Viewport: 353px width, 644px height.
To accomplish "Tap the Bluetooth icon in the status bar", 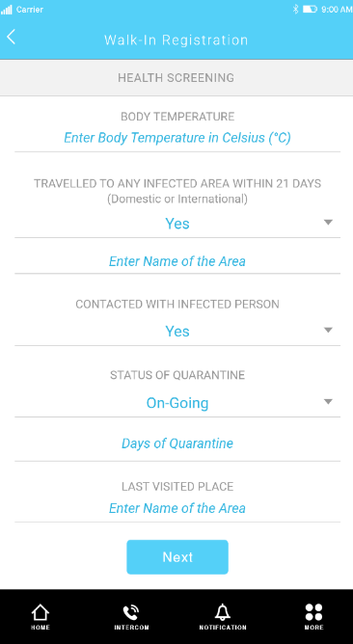I will click(295, 9).
